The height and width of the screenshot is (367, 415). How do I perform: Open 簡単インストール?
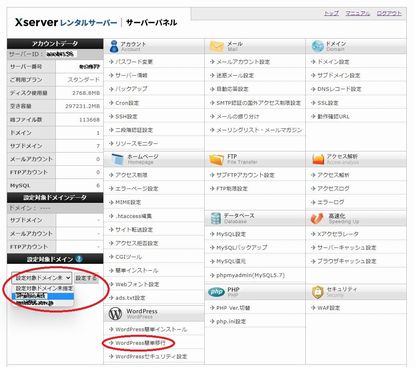[137, 271]
